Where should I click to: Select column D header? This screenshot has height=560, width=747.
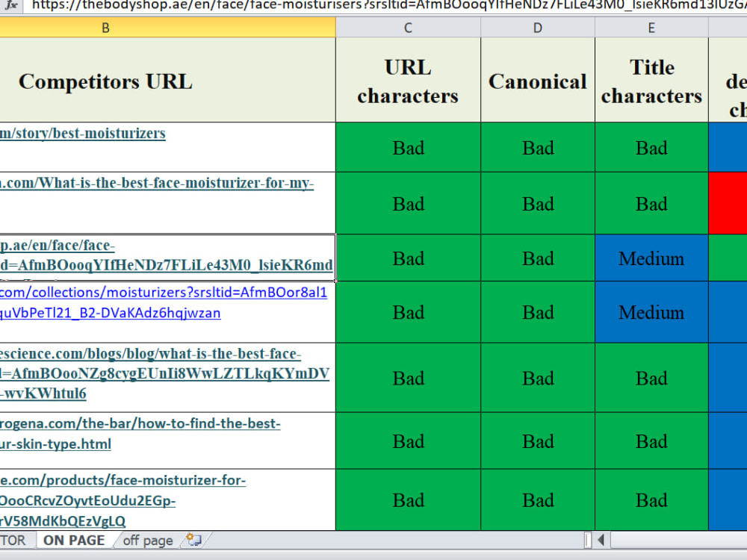click(538, 28)
